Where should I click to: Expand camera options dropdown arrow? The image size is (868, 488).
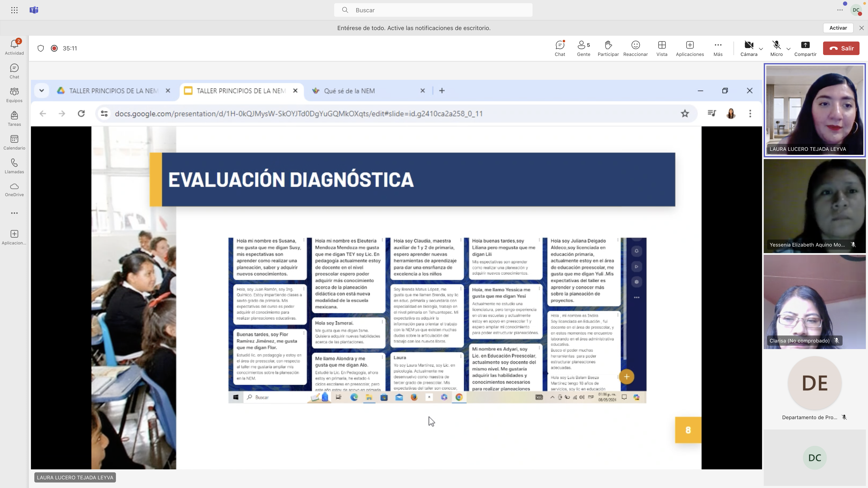pyautogui.click(x=761, y=49)
